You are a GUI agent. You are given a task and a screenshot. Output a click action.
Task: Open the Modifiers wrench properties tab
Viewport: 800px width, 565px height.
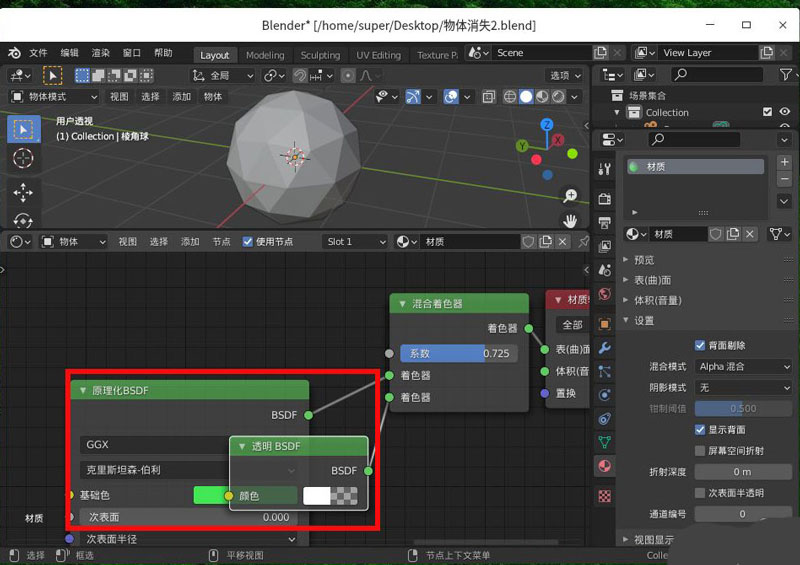[604, 350]
